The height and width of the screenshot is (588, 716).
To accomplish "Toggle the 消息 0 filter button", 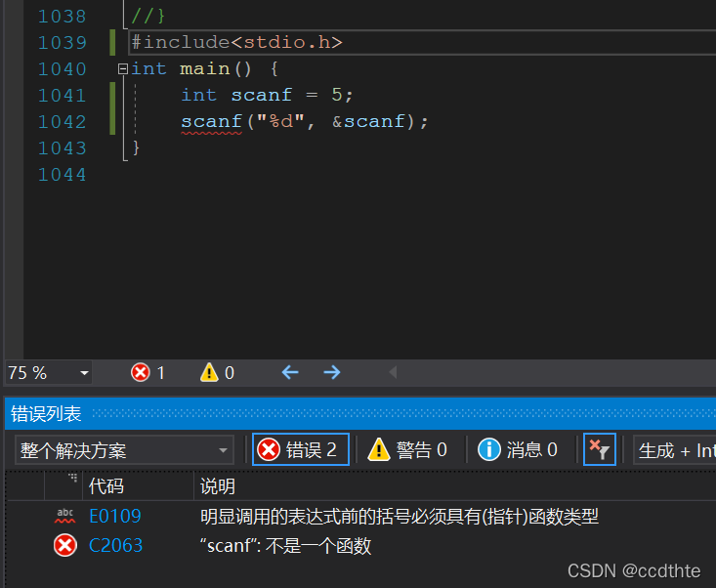I will point(518,449).
